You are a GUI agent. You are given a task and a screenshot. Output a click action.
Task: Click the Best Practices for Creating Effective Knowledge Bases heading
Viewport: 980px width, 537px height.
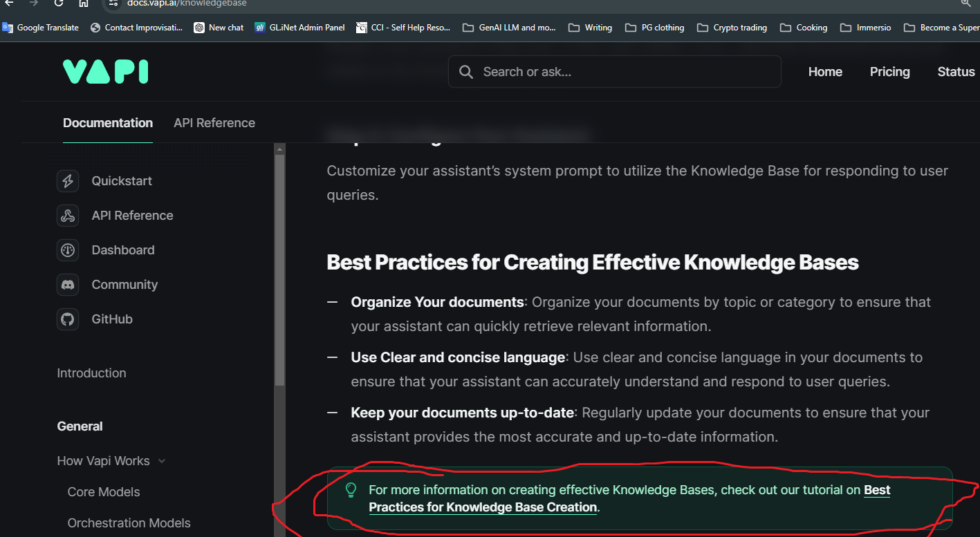click(593, 263)
